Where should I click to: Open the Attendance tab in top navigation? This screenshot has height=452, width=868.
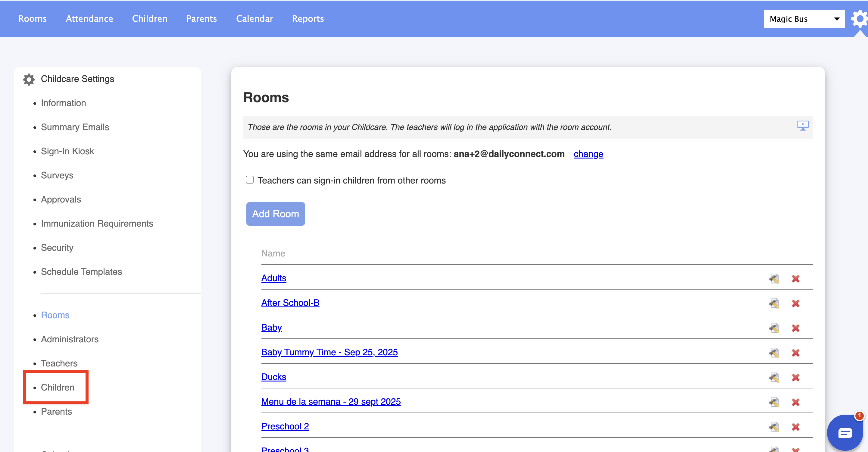(x=89, y=19)
